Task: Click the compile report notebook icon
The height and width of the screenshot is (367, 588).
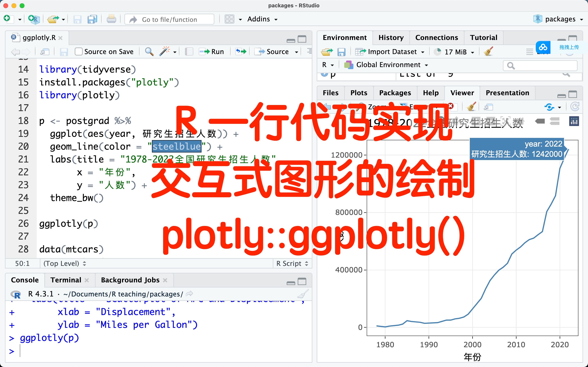Action: tap(189, 52)
